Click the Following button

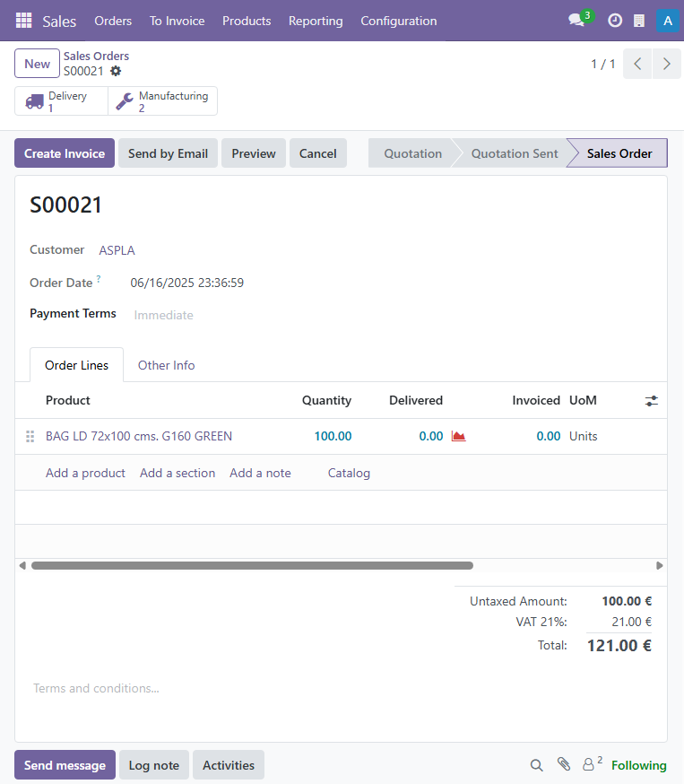click(638, 765)
